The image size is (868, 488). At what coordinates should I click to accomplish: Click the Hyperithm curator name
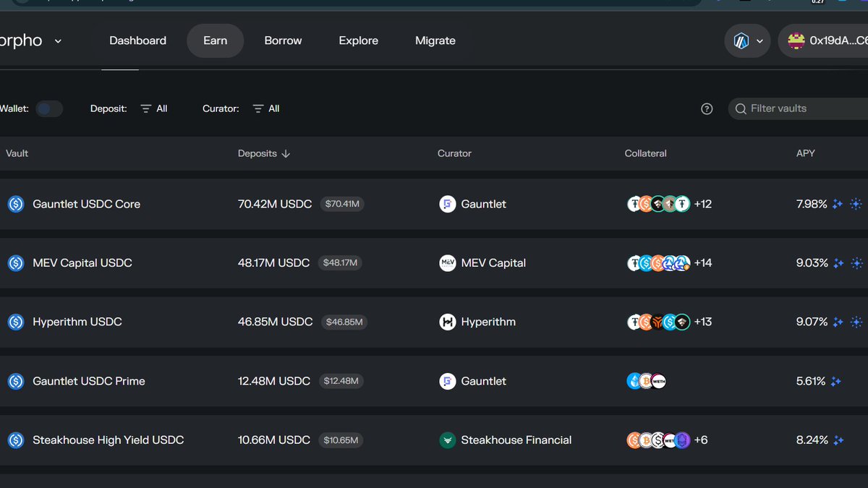click(488, 322)
